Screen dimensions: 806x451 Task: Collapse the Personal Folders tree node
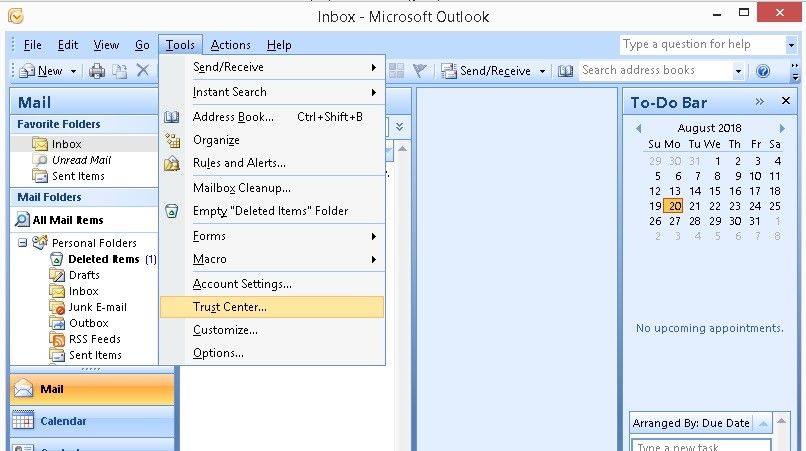22,242
